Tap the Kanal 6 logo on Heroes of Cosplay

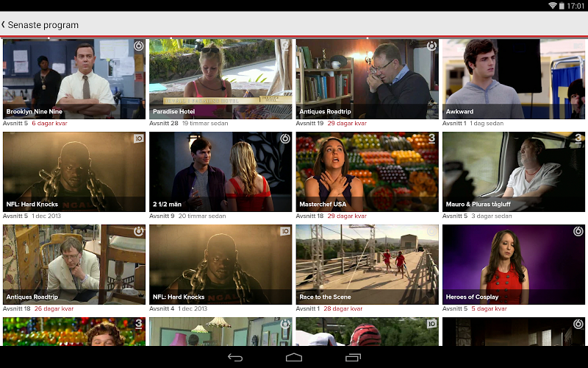point(578,231)
